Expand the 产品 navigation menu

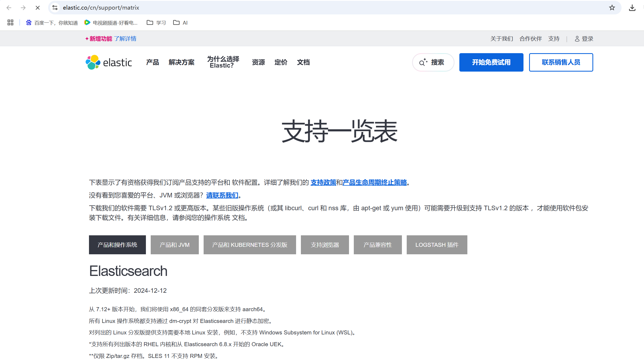[153, 62]
